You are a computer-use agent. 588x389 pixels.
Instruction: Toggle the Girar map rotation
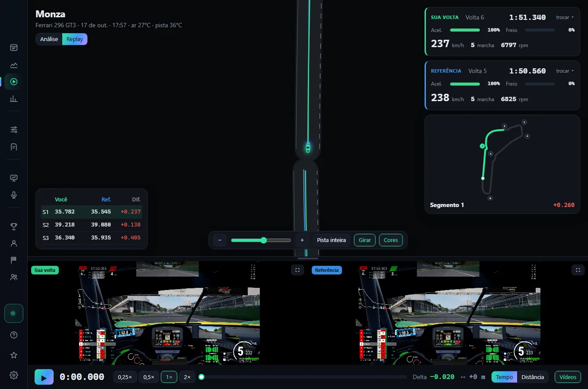[x=364, y=240]
